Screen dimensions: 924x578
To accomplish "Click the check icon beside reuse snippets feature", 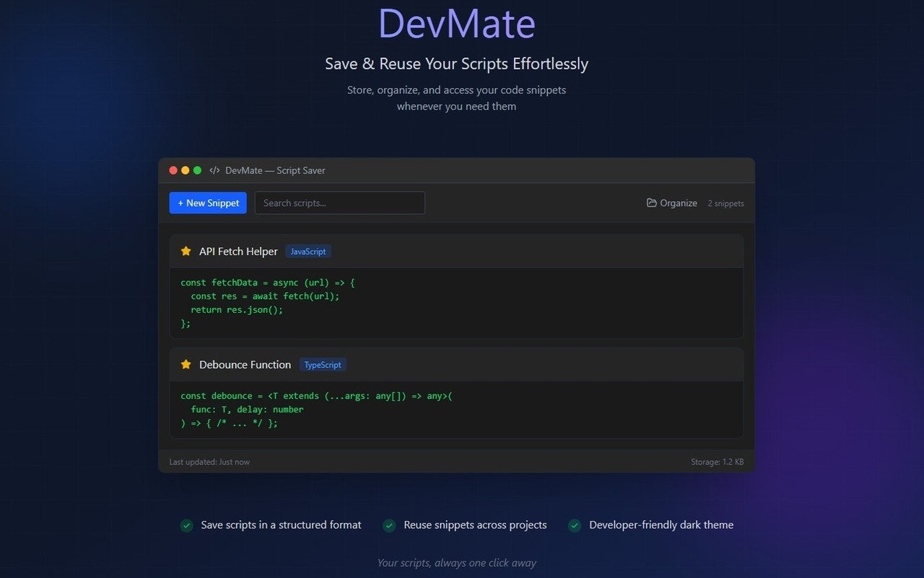I will [390, 525].
